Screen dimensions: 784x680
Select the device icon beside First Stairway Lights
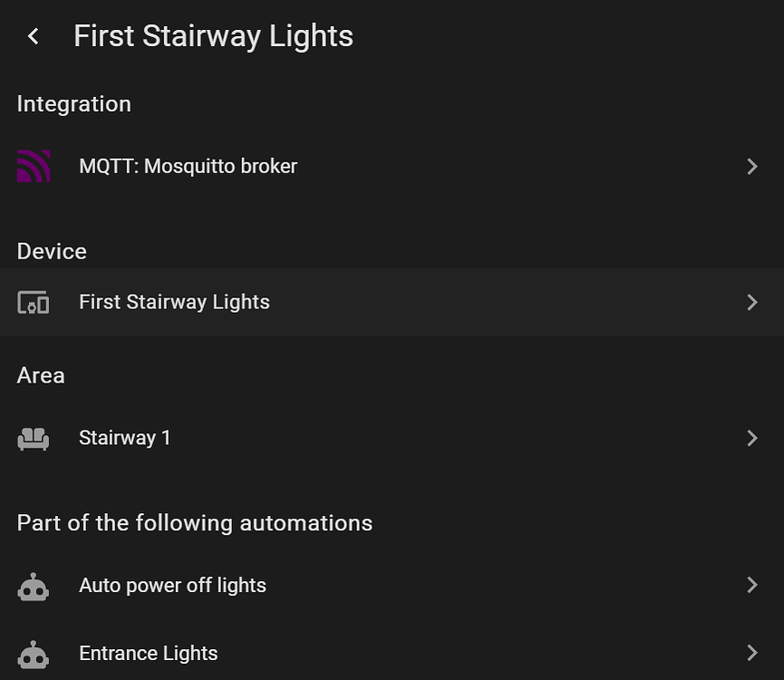[x=34, y=302]
